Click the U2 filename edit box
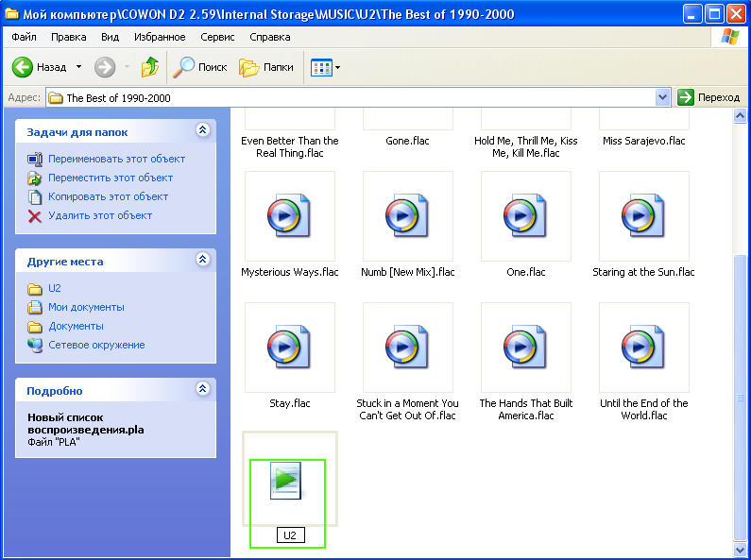Image resolution: width=751 pixels, height=560 pixels. pos(290,535)
